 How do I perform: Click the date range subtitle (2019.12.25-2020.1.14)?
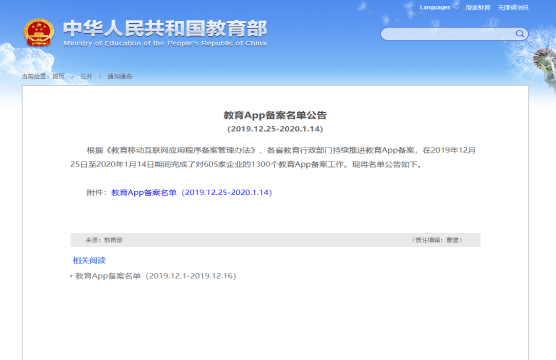tap(275, 129)
